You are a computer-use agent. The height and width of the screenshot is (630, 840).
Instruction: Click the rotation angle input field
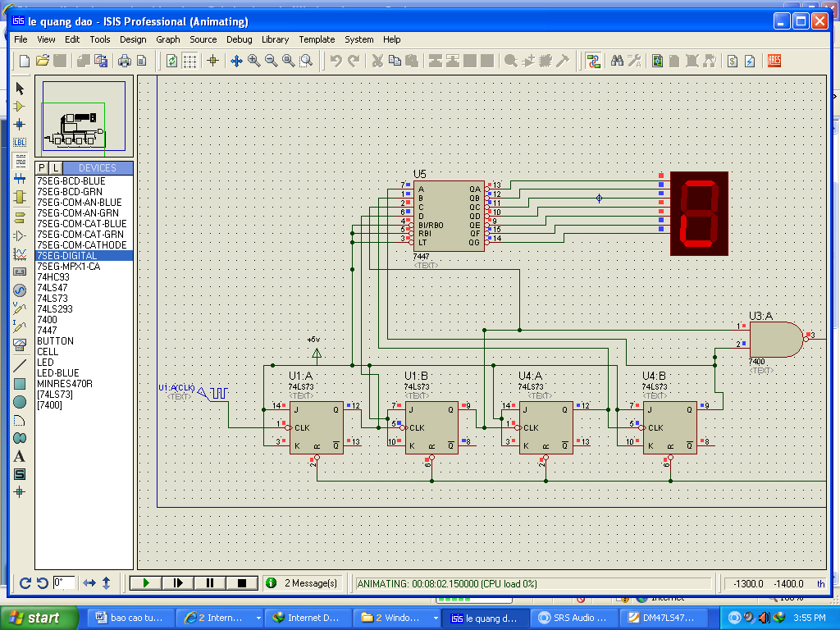coord(64,582)
